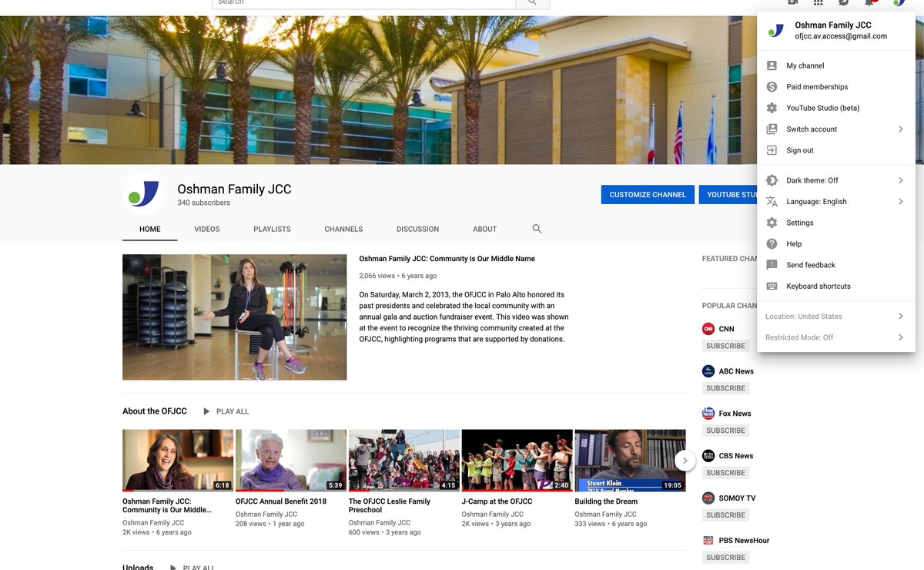Click the Send feedback icon

point(772,265)
